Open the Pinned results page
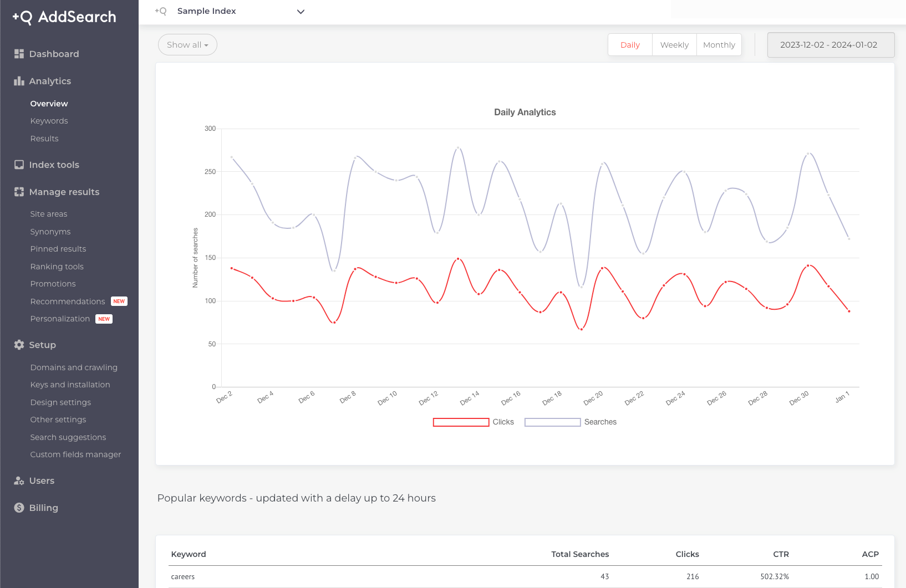The height and width of the screenshot is (588, 906). point(58,248)
